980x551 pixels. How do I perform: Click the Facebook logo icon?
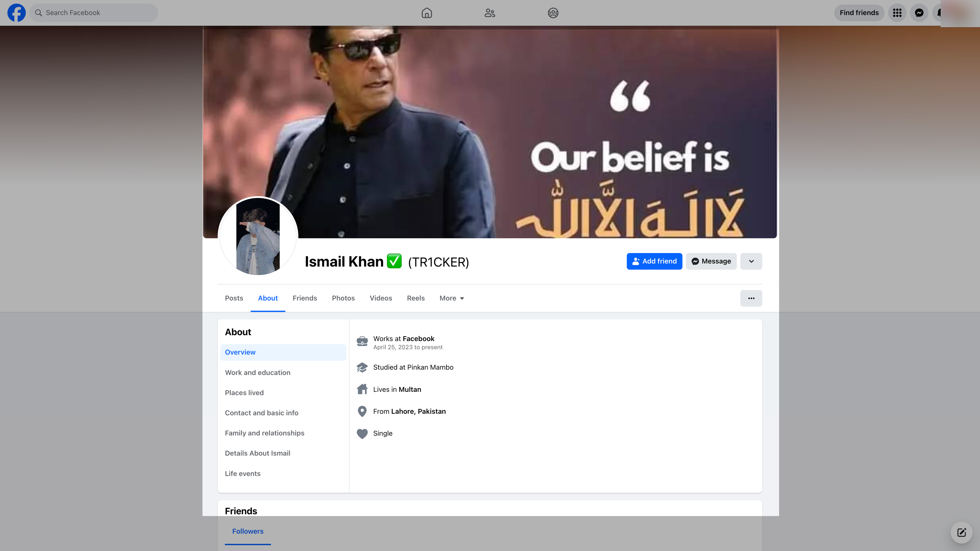coord(16,12)
